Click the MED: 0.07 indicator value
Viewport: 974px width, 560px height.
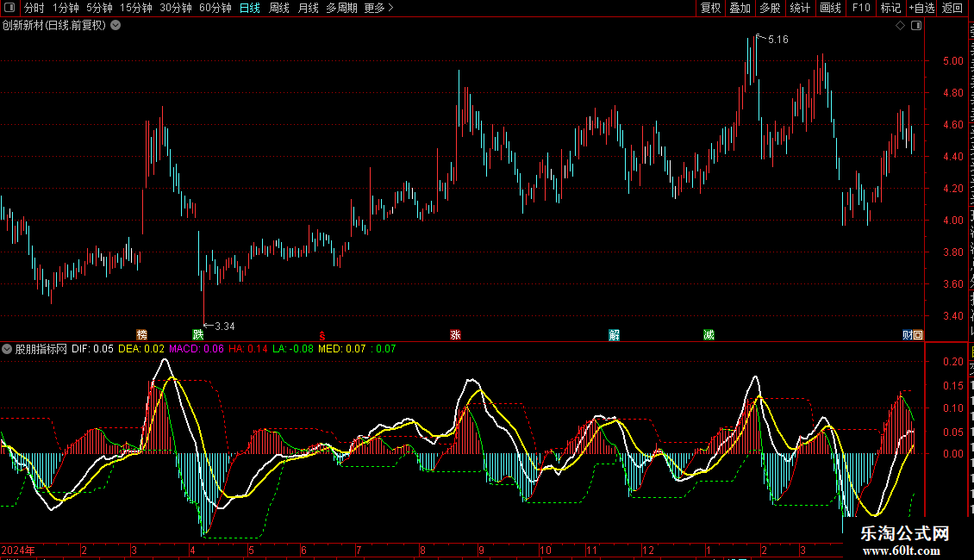[x=341, y=349]
